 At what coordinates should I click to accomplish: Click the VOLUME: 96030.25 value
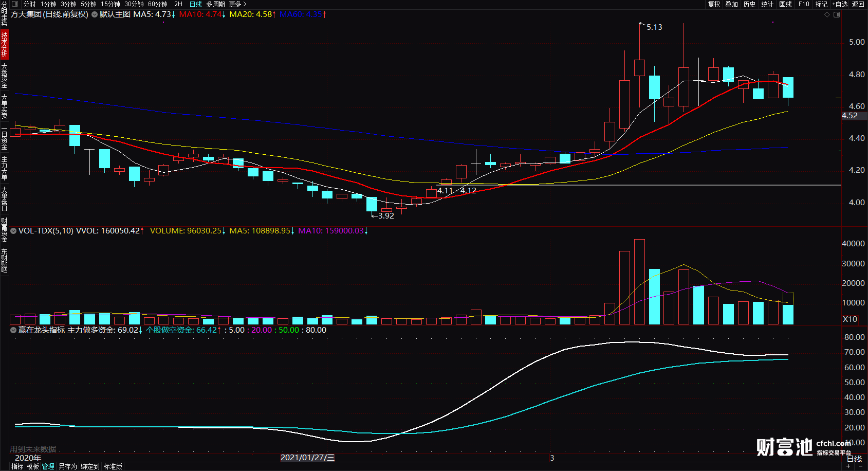point(188,231)
